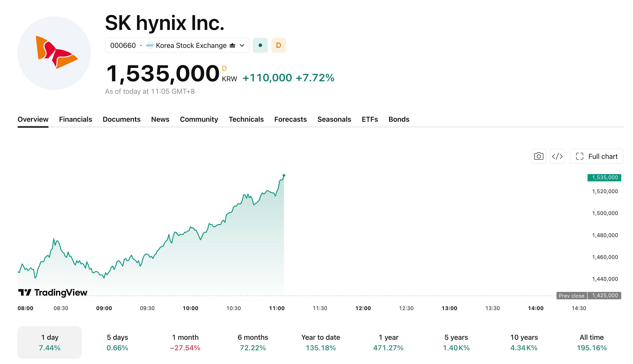Screen dimensions: 633x364
Task: Open the News tab
Action: [x=160, y=119]
